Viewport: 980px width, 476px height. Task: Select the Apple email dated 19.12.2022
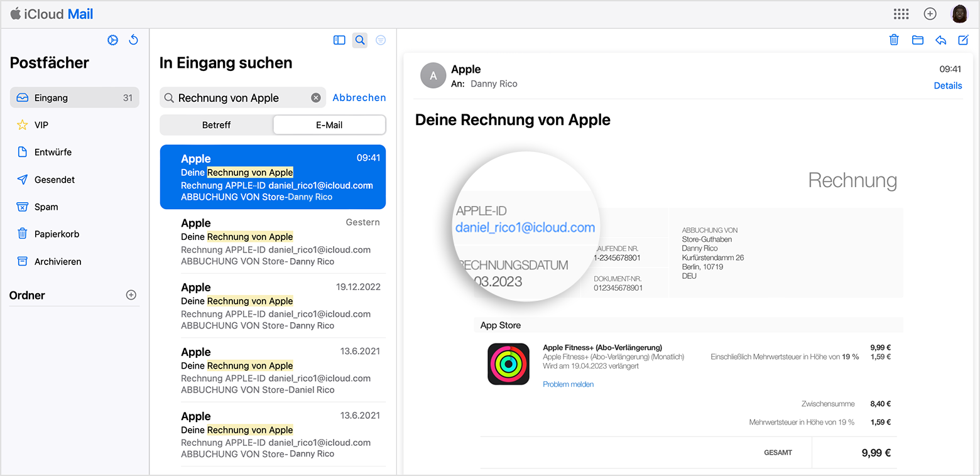click(x=273, y=306)
